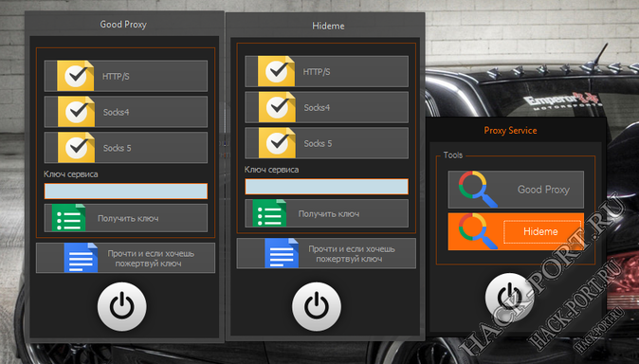
Task: Click the power button in Hideme window
Action: [317, 306]
